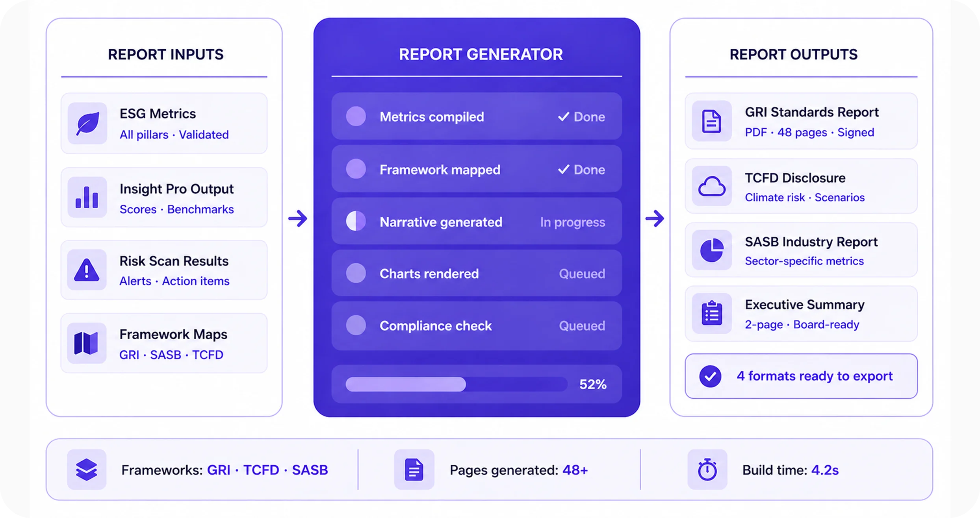Click the Pages generated '48+' value
The width and height of the screenshot is (980, 518).
pos(575,470)
